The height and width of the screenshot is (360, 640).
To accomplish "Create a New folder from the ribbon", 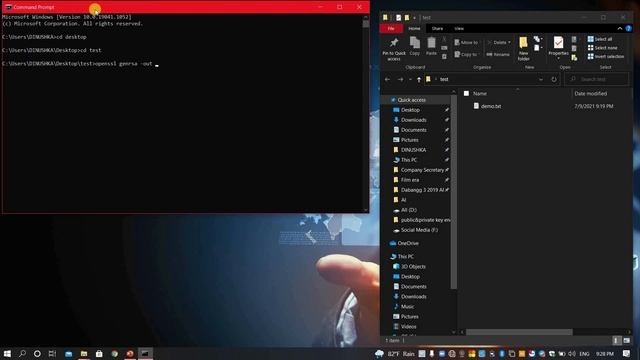I will [524, 49].
